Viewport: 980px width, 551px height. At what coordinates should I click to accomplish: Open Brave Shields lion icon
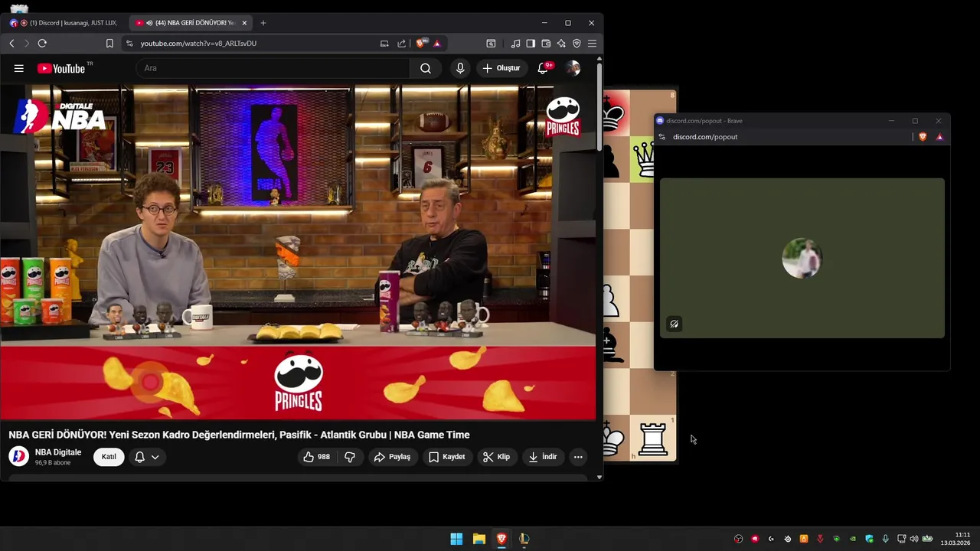420,44
